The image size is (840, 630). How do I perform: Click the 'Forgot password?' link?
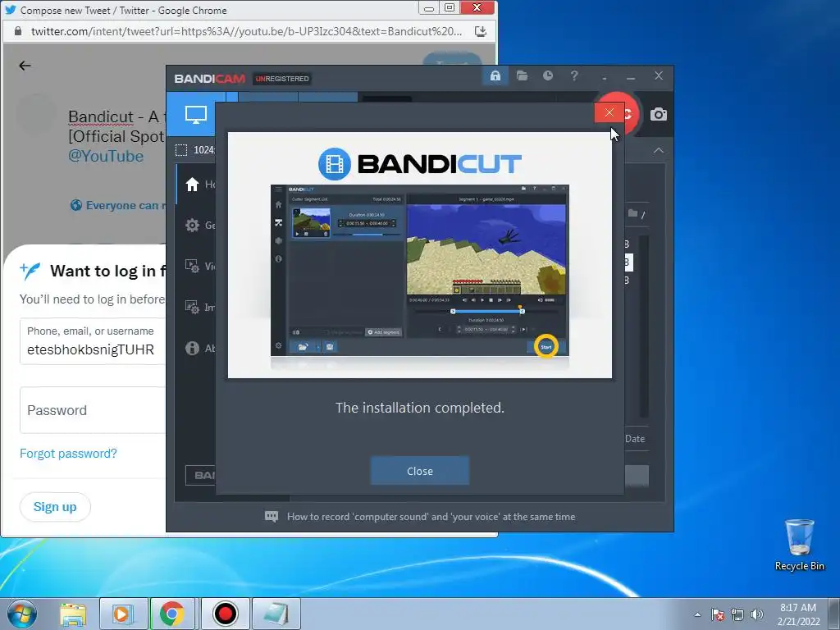coord(68,453)
